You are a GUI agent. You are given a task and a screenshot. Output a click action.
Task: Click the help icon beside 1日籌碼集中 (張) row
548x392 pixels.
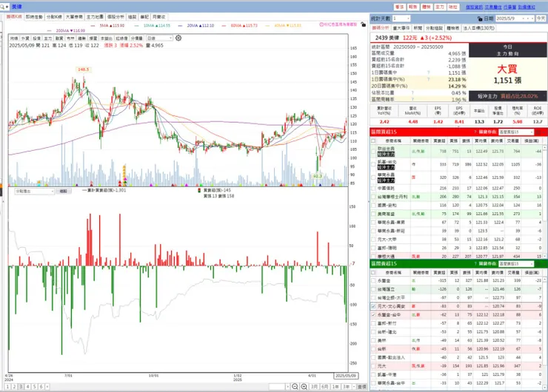tap(429, 72)
